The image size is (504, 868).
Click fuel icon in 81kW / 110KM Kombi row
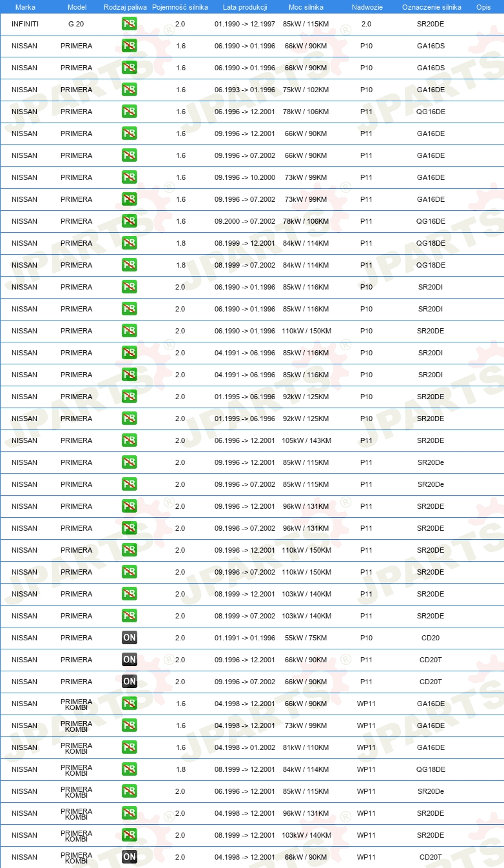tap(129, 747)
